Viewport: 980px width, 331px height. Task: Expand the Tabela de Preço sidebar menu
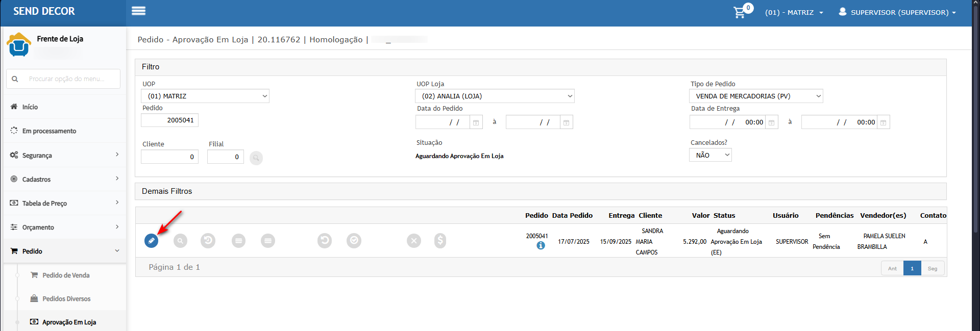(64, 203)
